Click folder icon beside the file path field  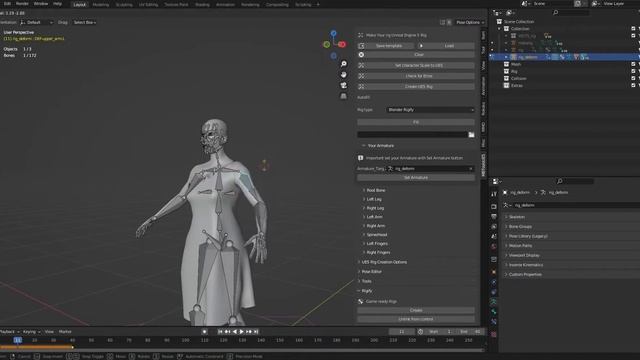pos(471,134)
